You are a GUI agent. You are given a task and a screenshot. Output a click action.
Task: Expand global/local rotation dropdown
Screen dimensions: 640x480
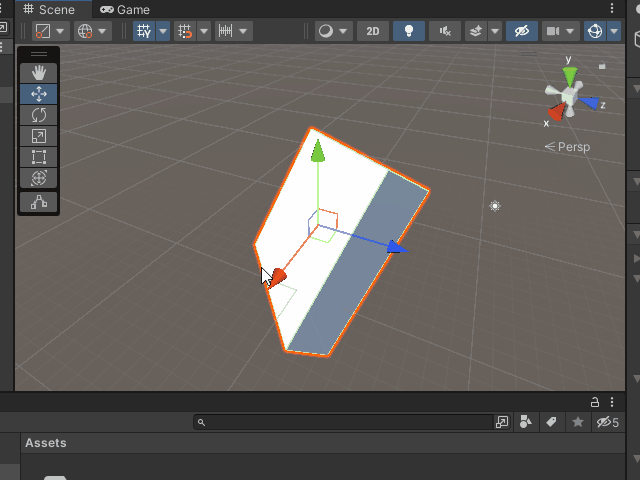point(102,31)
